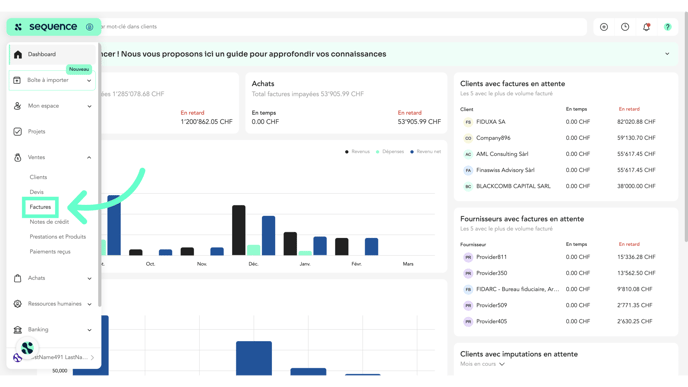This screenshot has height=387, width=688.
Task: Open the clock history icon
Action: (x=625, y=27)
